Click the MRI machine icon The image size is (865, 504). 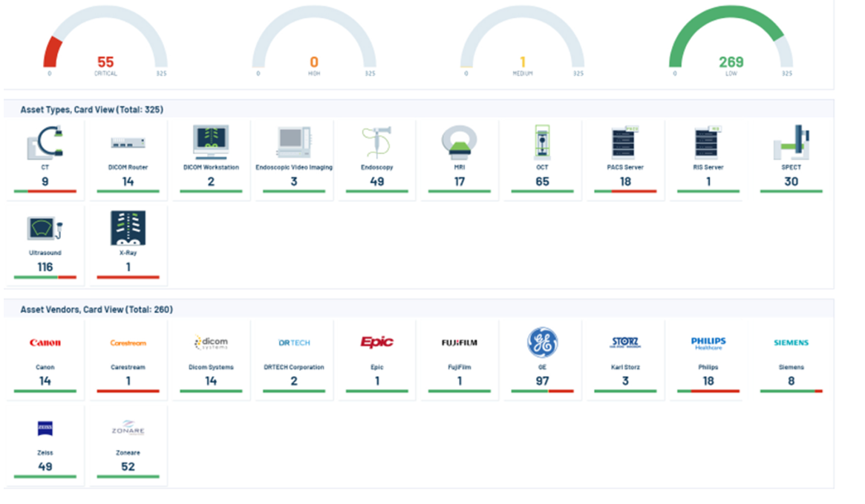[460, 143]
